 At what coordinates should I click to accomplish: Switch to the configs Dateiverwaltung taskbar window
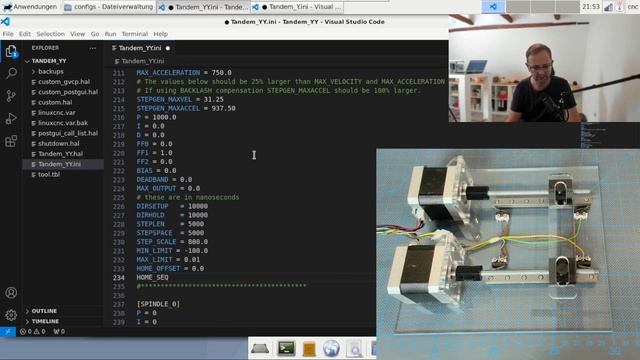pos(109,7)
